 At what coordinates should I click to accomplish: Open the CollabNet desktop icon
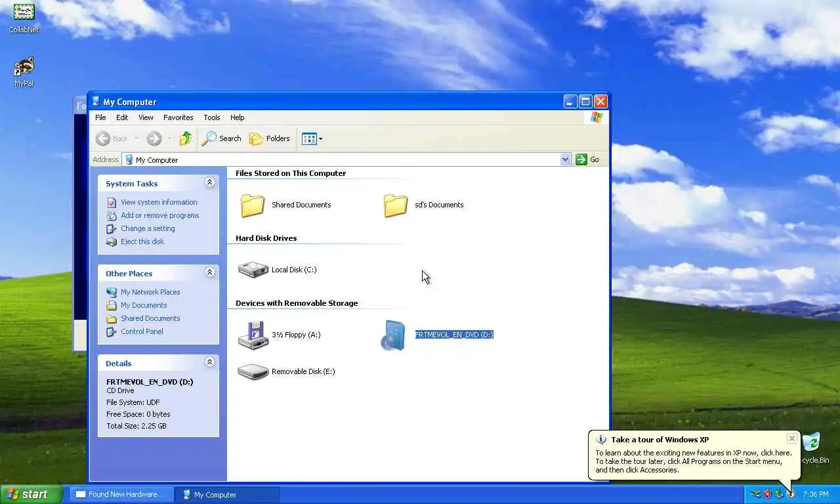pyautogui.click(x=24, y=18)
